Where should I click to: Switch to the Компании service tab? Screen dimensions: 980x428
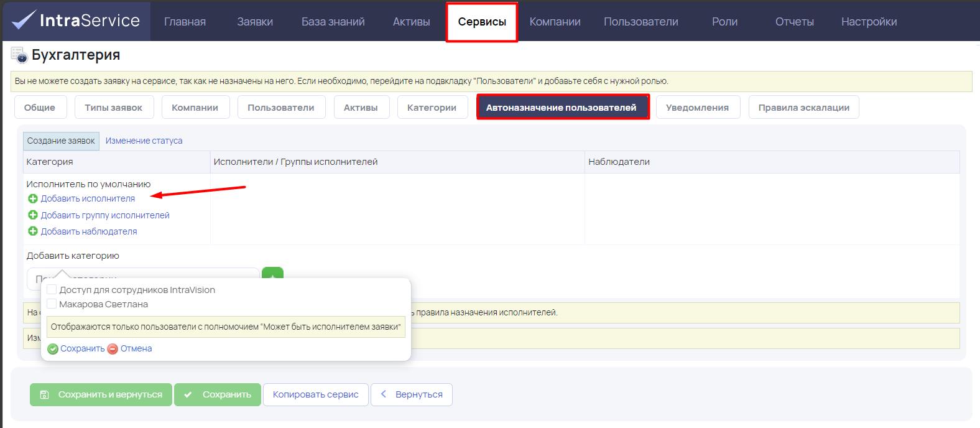(195, 107)
